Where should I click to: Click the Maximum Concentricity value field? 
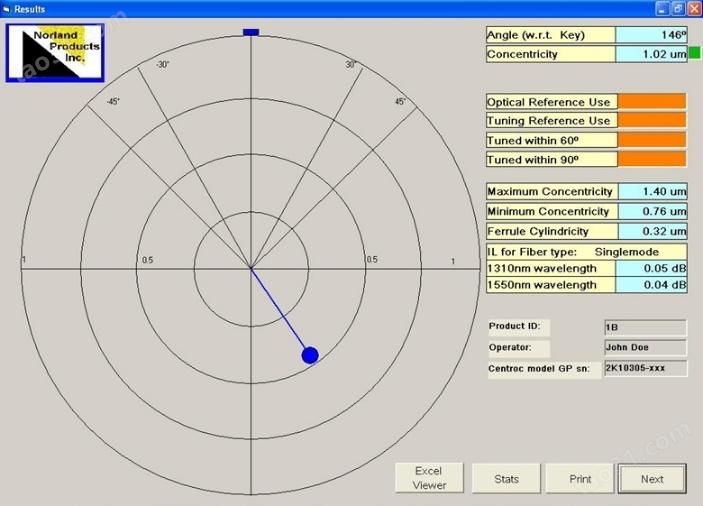coord(652,191)
